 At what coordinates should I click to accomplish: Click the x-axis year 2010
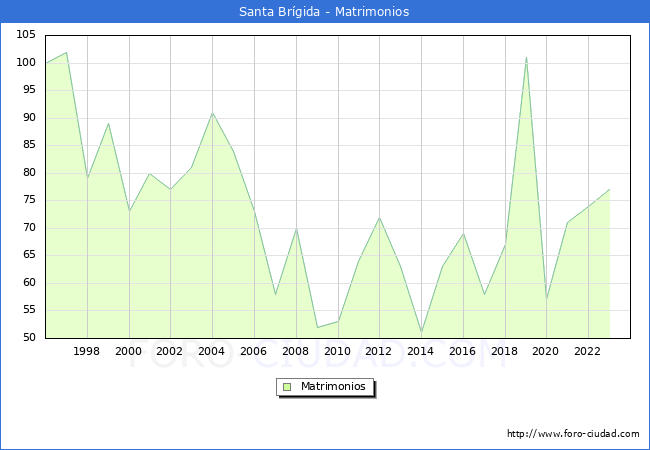pyautogui.click(x=337, y=351)
